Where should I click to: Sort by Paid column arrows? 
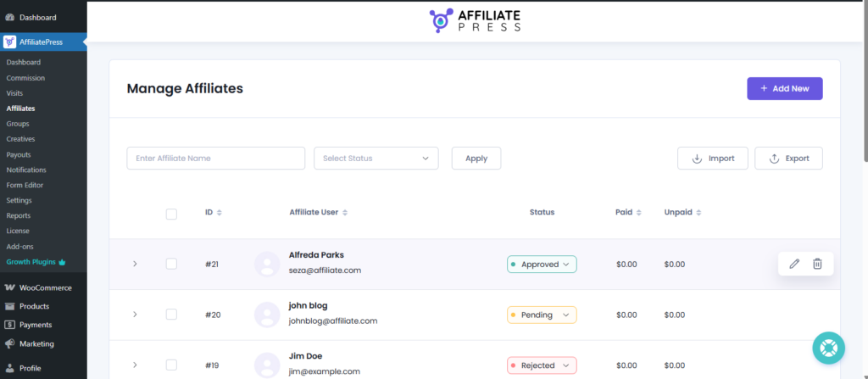[x=638, y=213]
